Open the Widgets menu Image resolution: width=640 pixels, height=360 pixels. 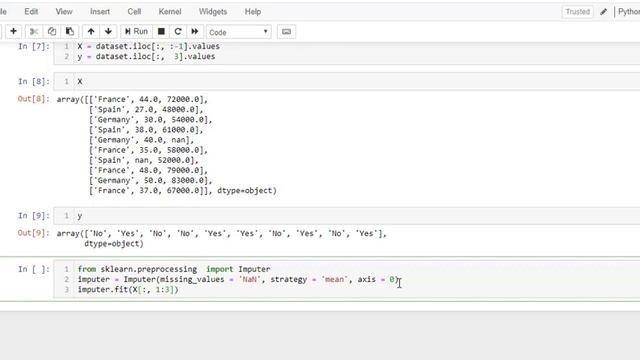[x=213, y=11]
